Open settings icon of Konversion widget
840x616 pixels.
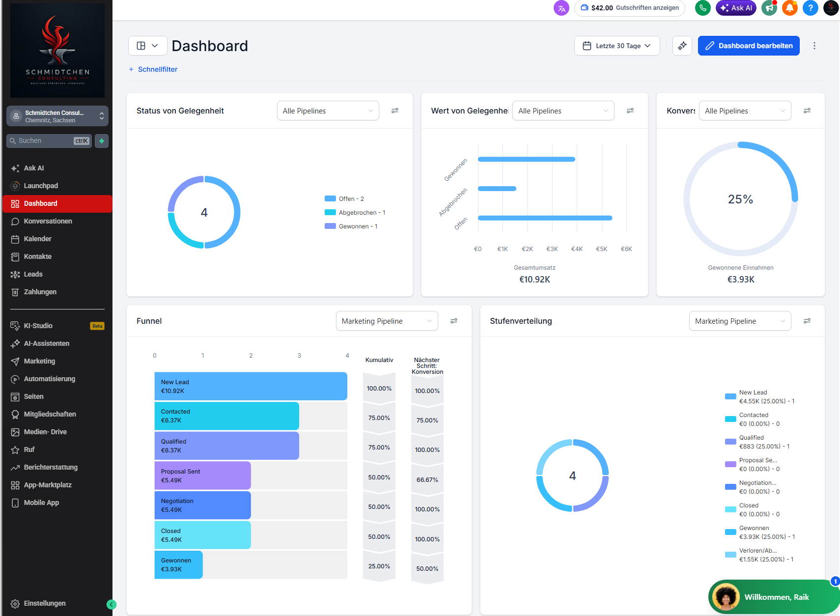pyautogui.click(x=807, y=111)
